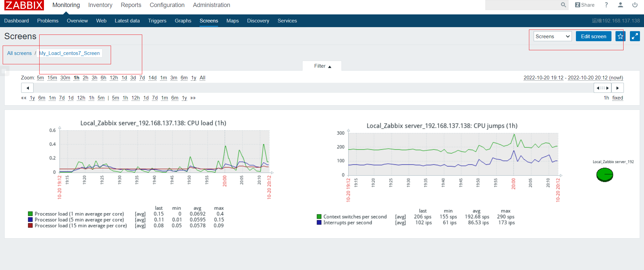
Task: Go to Services submenu
Action: tap(287, 21)
